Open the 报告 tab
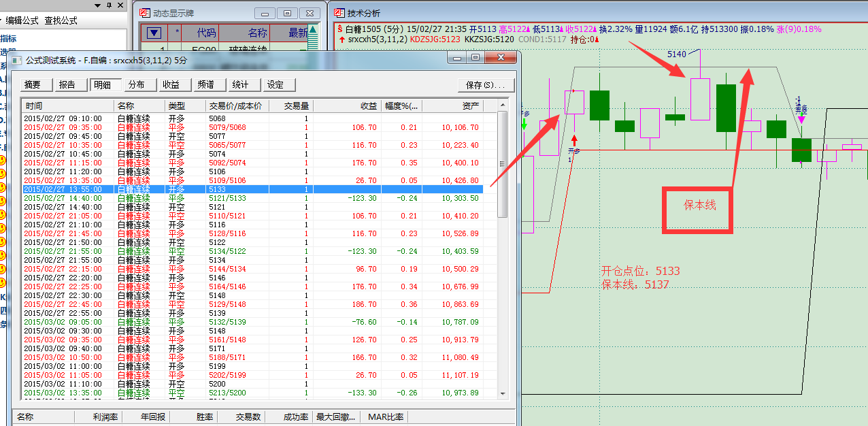This screenshot has width=868, height=426. [67, 85]
